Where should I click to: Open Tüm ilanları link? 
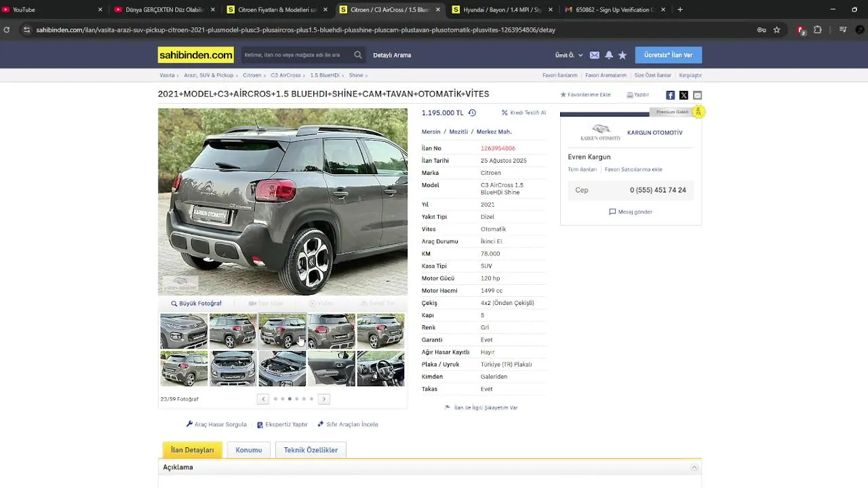[x=583, y=169]
